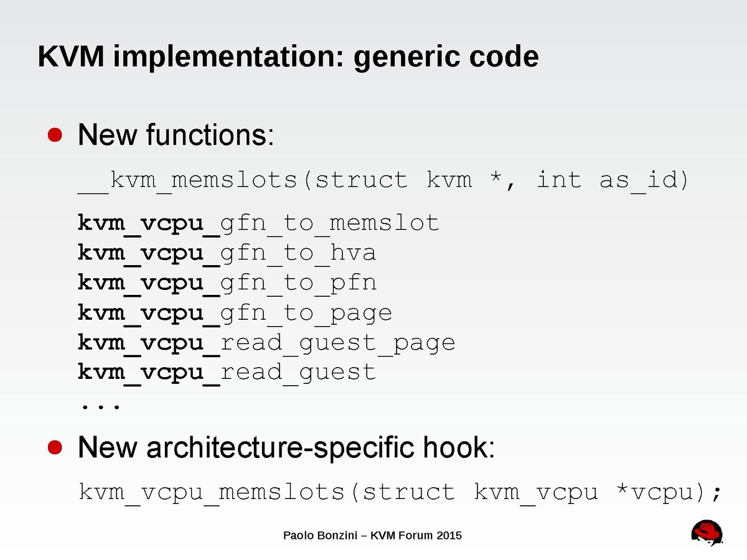Click the kvm_vcpu_memslots hook name

coord(212,492)
